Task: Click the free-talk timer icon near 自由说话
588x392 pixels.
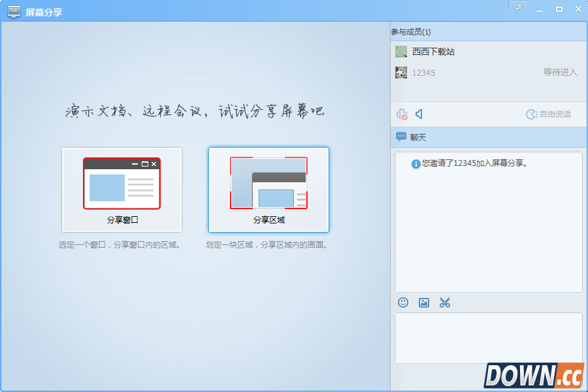Action: [531, 114]
